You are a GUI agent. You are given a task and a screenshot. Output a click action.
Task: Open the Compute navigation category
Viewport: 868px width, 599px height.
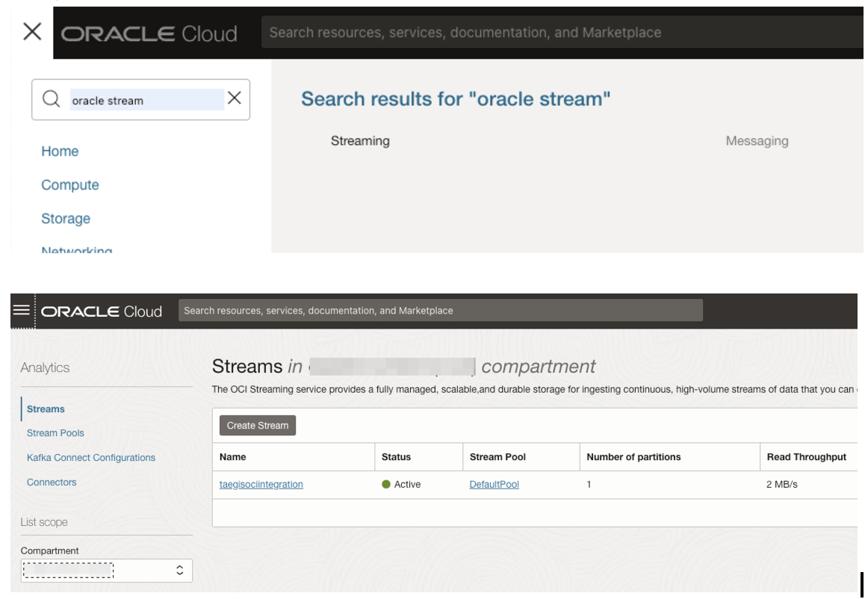click(x=69, y=185)
